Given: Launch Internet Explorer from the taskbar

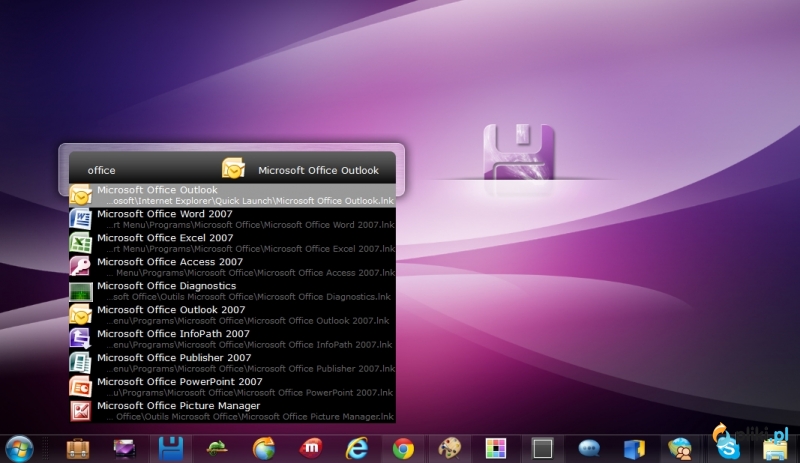Looking at the screenshot, I should point(357,449).
